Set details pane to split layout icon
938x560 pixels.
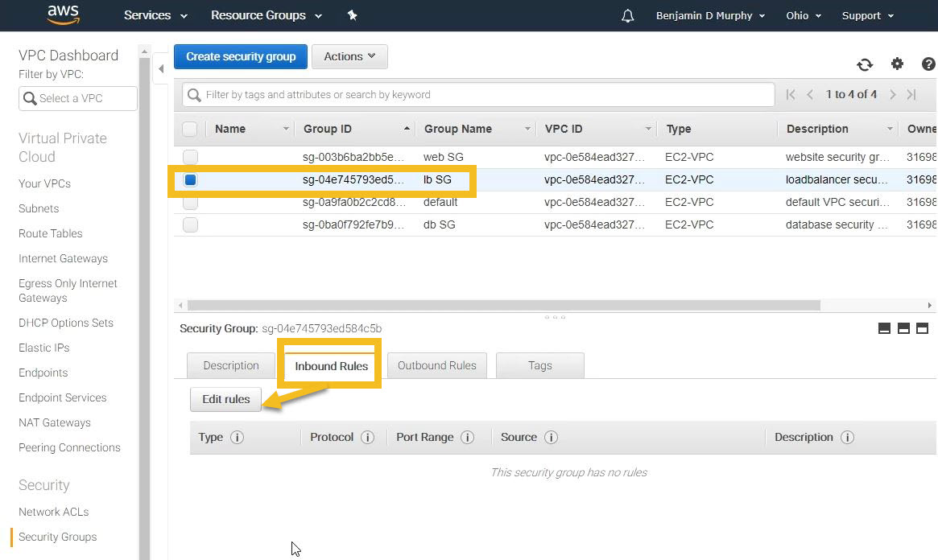903,328
